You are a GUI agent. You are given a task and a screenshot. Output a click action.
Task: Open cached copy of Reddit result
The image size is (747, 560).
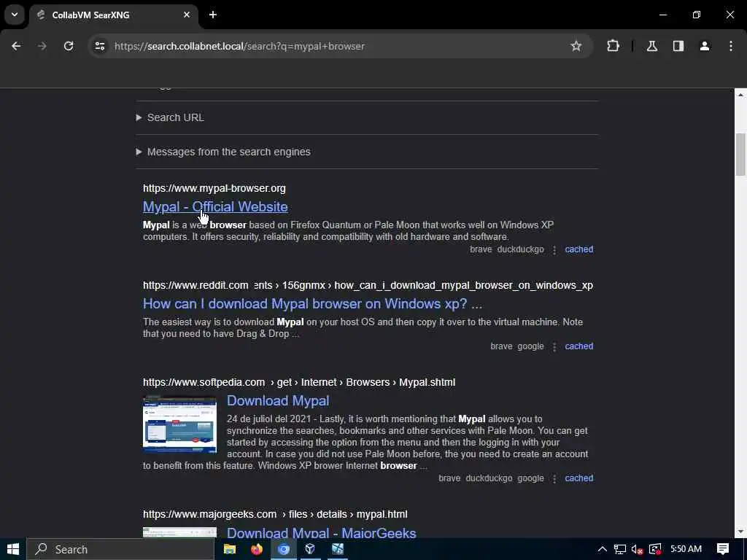click(x=578, y=346)
